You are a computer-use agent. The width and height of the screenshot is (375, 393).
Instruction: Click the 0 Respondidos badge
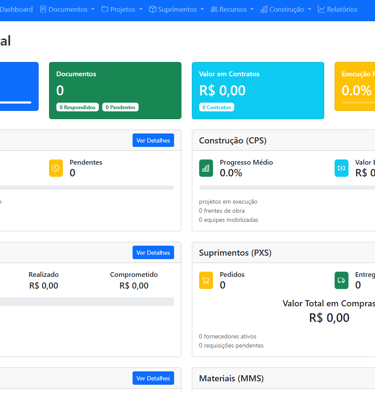click(x=77, y=107)
